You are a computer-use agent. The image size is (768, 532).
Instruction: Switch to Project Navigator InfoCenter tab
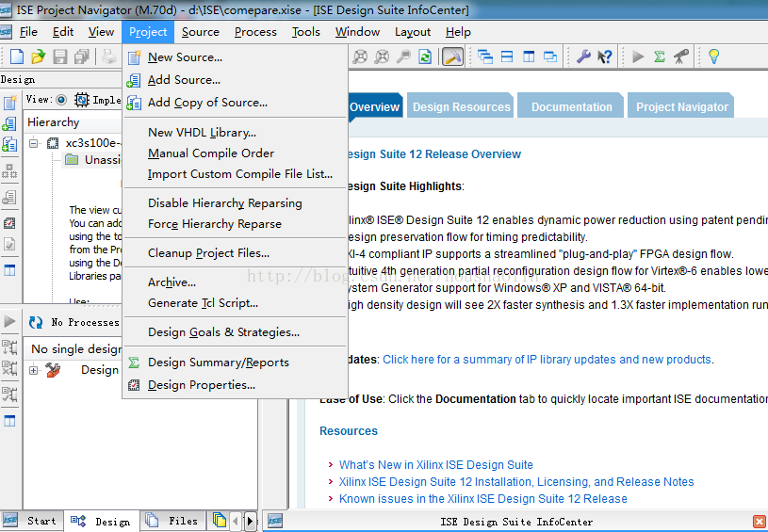pos(681,105)
